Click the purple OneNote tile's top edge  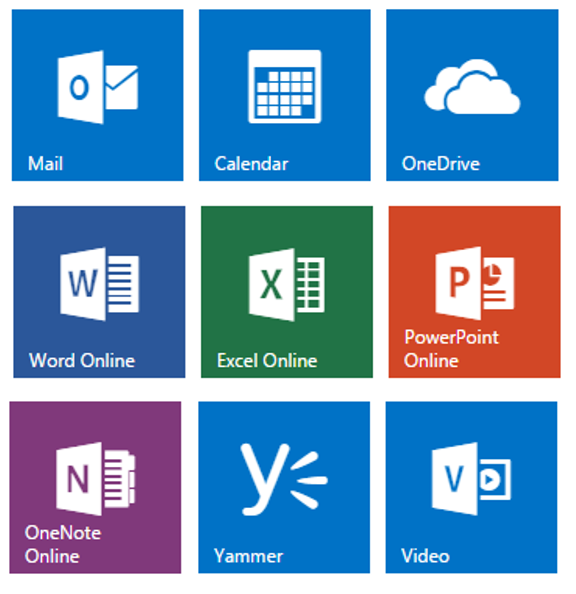click(95, 403)
